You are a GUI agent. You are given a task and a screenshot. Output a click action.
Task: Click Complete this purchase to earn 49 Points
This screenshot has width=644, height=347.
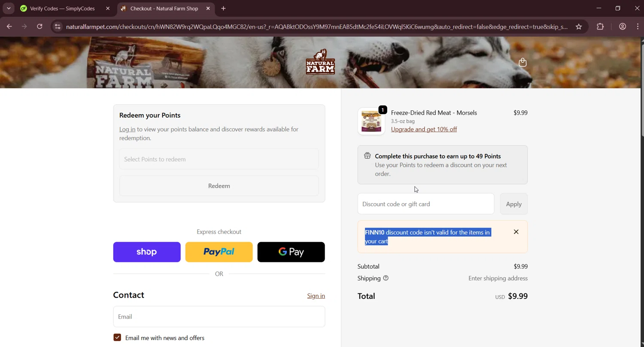click(x=438, y=156)
